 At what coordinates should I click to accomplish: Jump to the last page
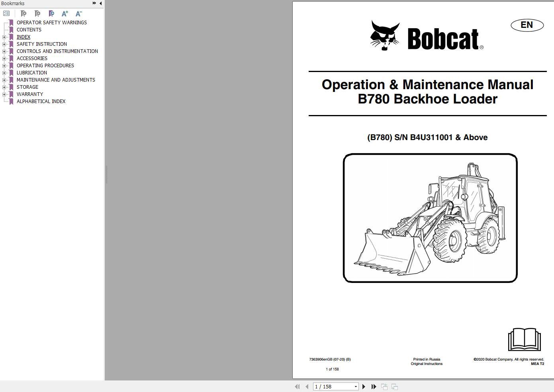374,386
